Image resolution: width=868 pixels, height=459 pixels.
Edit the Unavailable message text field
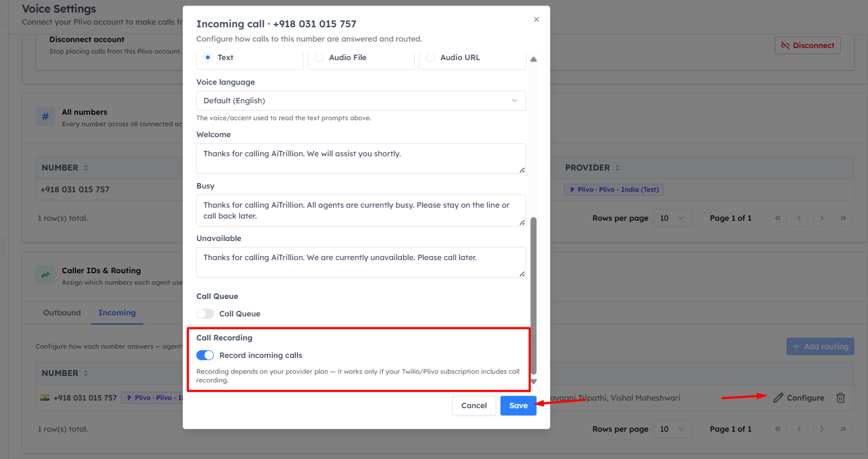(x=361, y=262)
